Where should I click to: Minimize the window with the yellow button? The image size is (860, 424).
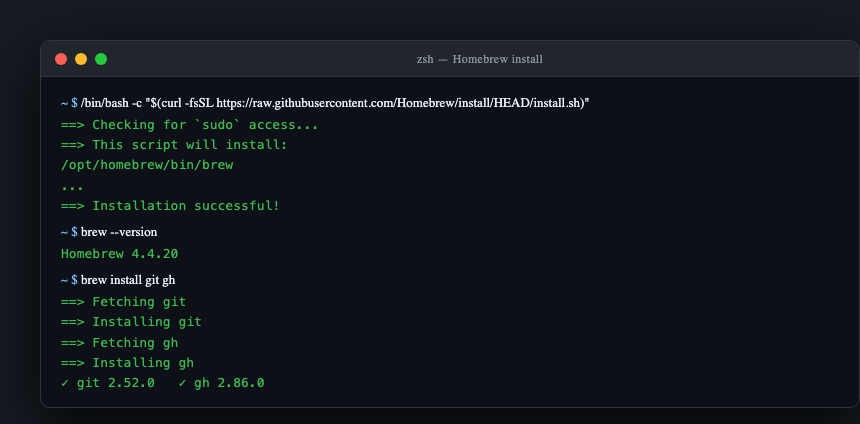[81, 59]
